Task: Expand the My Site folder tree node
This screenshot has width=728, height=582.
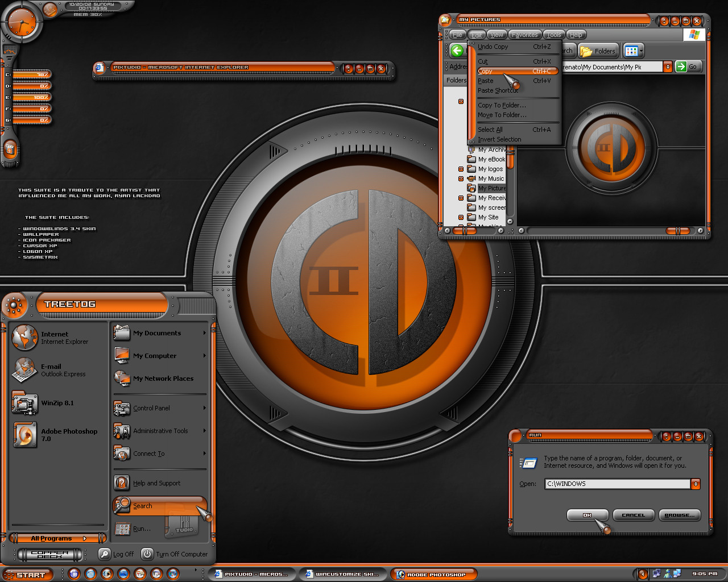Action: click(461, 217)
